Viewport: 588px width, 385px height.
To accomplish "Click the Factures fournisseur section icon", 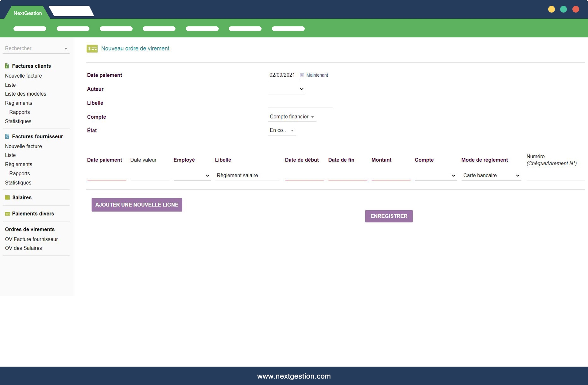I will (x=7, y=136).
